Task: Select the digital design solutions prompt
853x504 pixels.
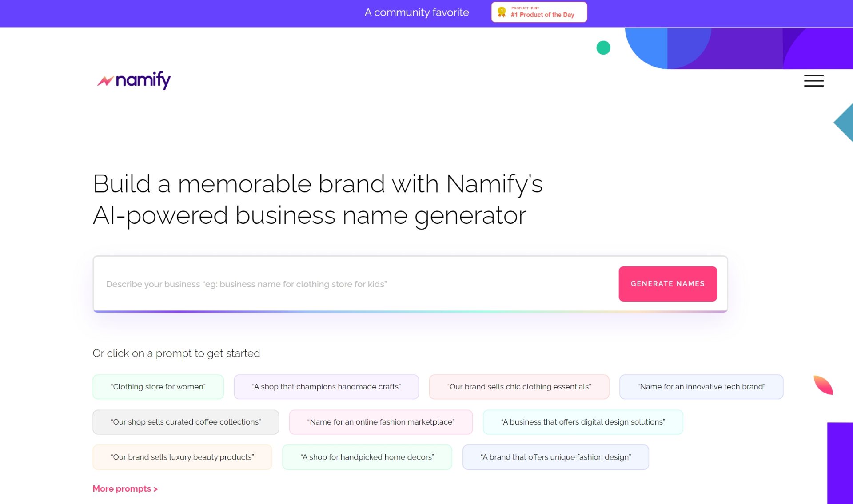Action: coord(583,422)
